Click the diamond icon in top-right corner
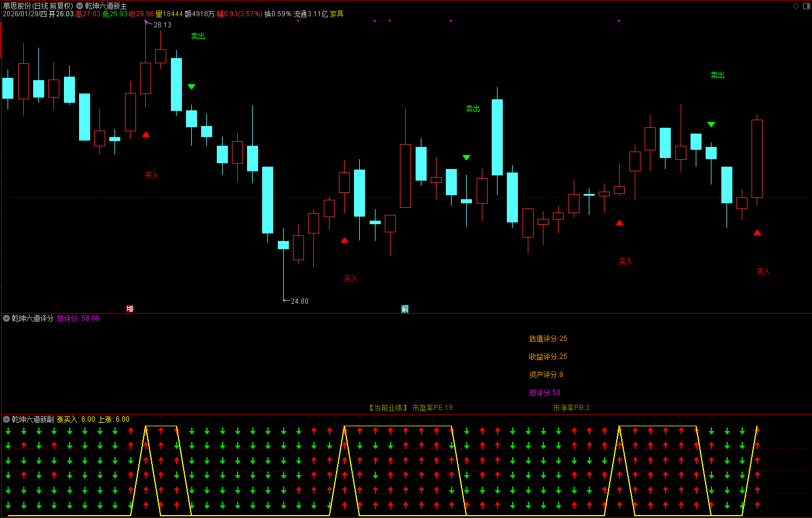812x518 pixels. [x=796, y=6]
